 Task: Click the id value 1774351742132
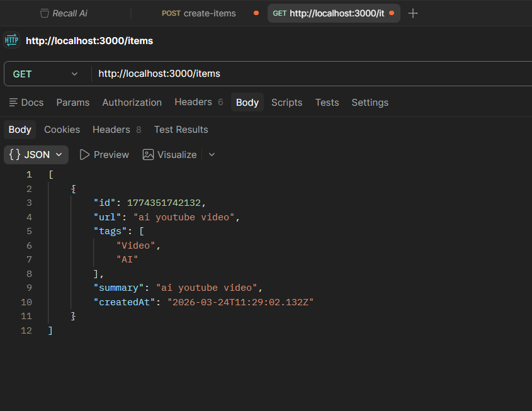pyautogui.click(x=164, y=203)
